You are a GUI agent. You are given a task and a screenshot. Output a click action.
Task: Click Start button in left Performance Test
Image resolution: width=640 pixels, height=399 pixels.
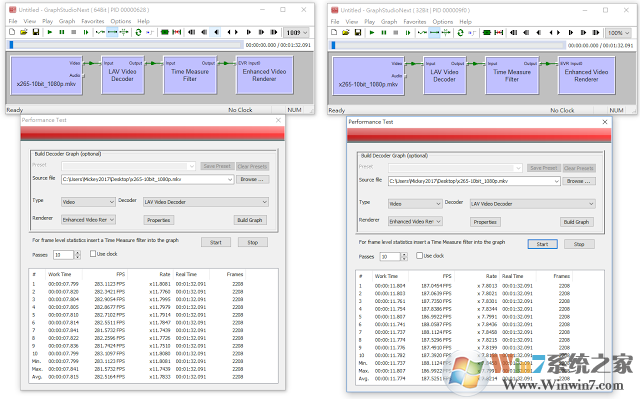pos(216,242)
